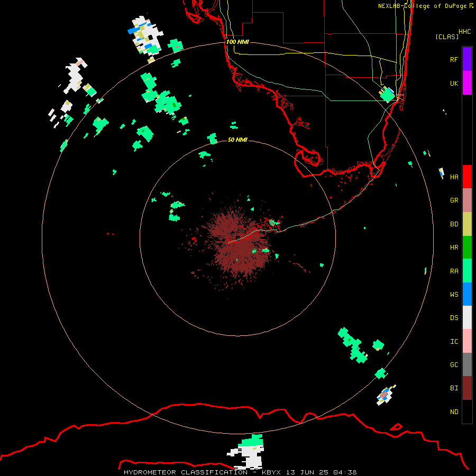
Task: Click the HYDROMETEOR CLASSIFICATION KBYX title text
Action: tap(240, 472)
